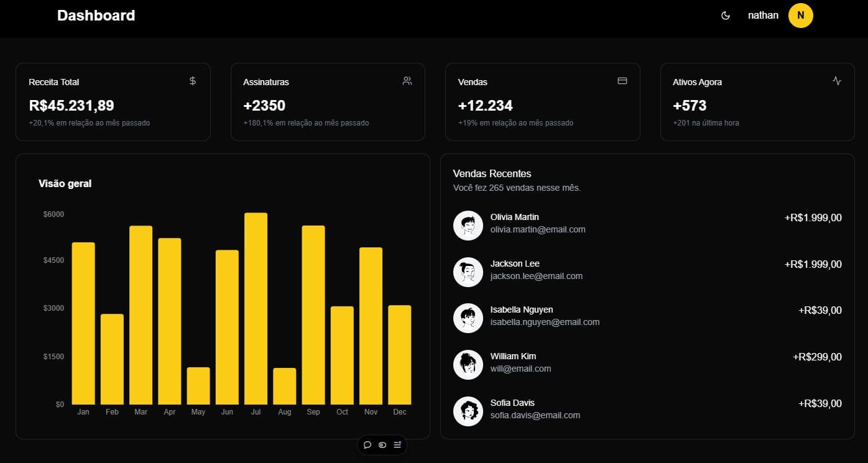Click the yellow N avatar icon
The image size is (868, 463).
click(x=801, y=15)
